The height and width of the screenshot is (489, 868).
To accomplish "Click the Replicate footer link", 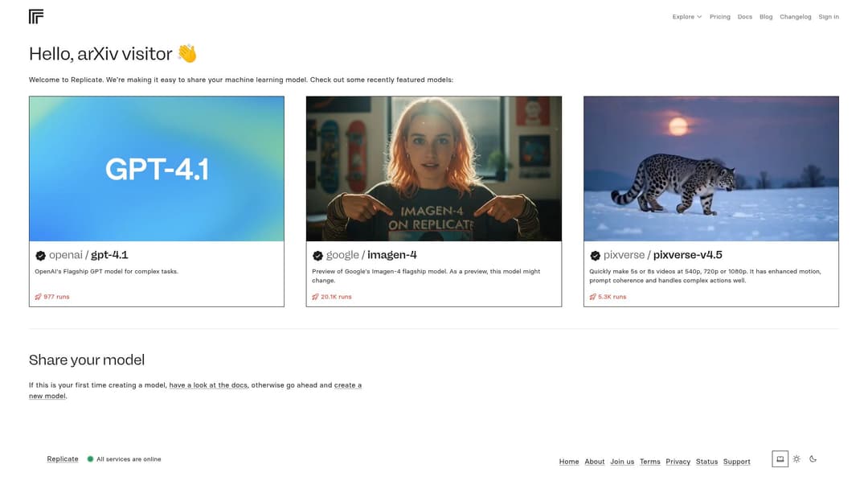I will coord(63,458).
